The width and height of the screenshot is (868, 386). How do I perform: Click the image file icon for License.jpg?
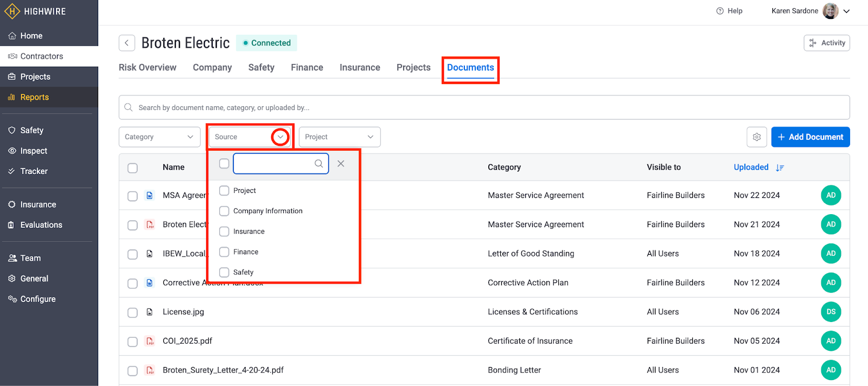click(150, 312)
